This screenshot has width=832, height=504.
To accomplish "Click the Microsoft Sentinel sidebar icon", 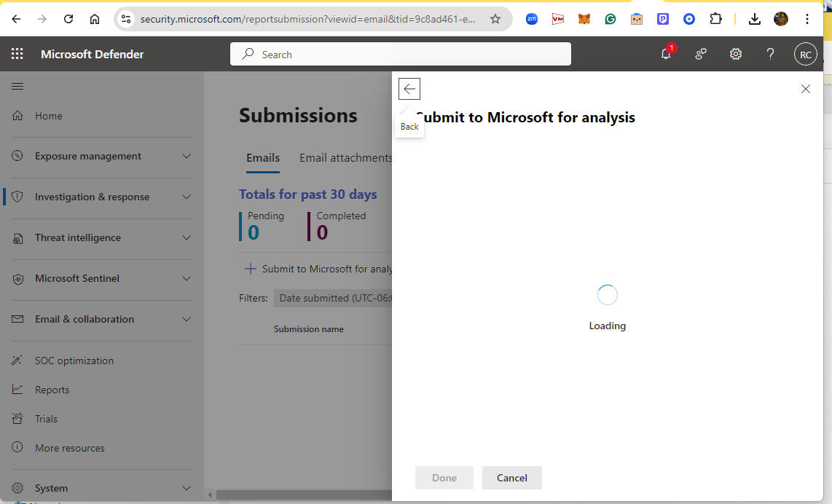I will point(17,278).
